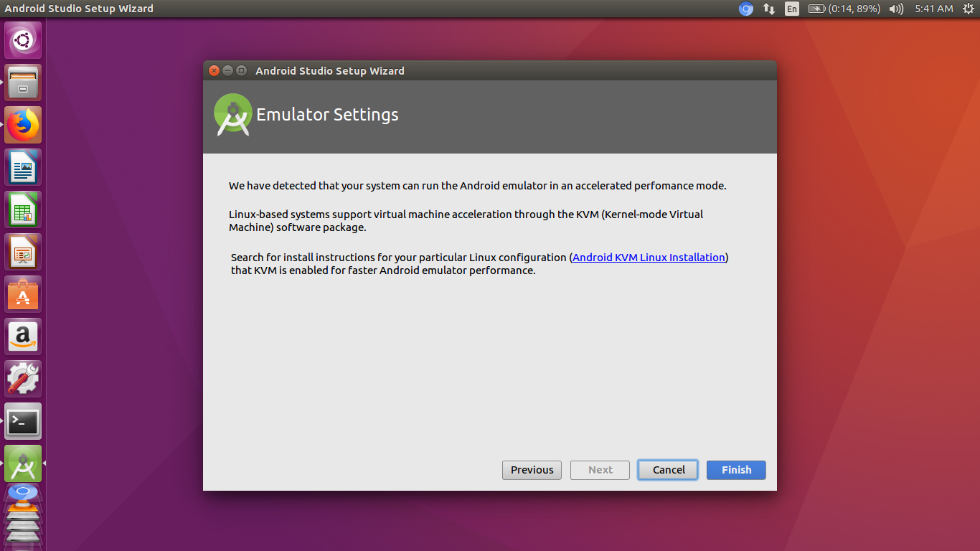Viewport: 980px width, 551px height.
Task: Click the Cancel button
Action: tap(668, 470)
